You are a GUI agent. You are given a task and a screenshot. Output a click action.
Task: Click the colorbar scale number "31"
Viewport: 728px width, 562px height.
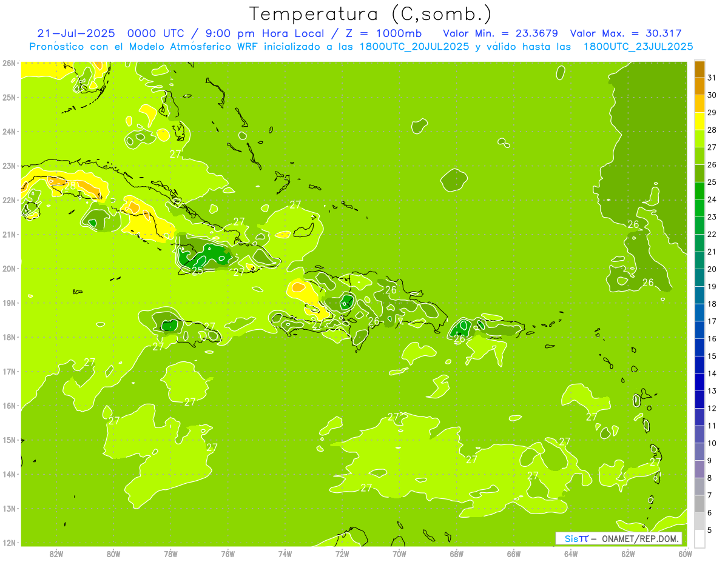pyautogui.click(x=712, y=78)
